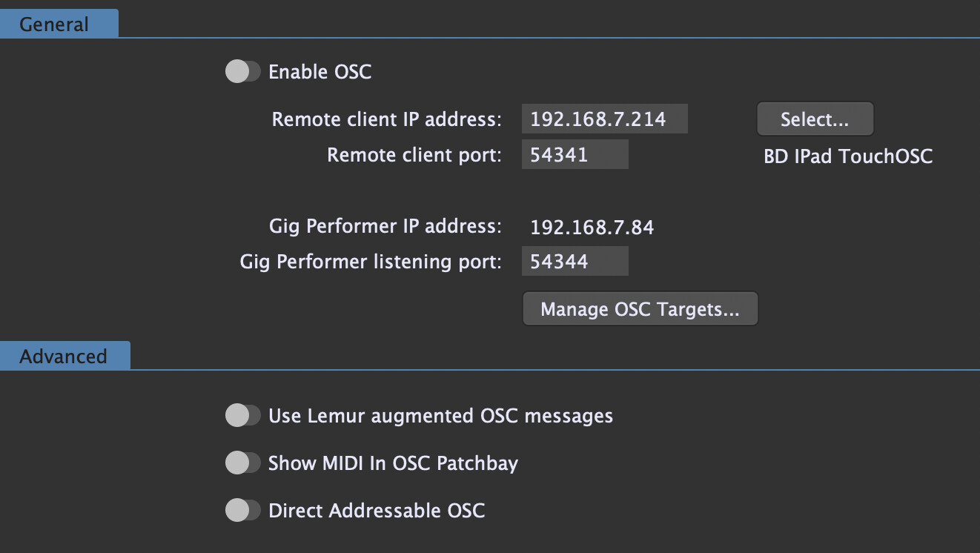Click the Manage OSC Targets... control
980x553 pixels.
pyautogui.click(x=640, y=308)
